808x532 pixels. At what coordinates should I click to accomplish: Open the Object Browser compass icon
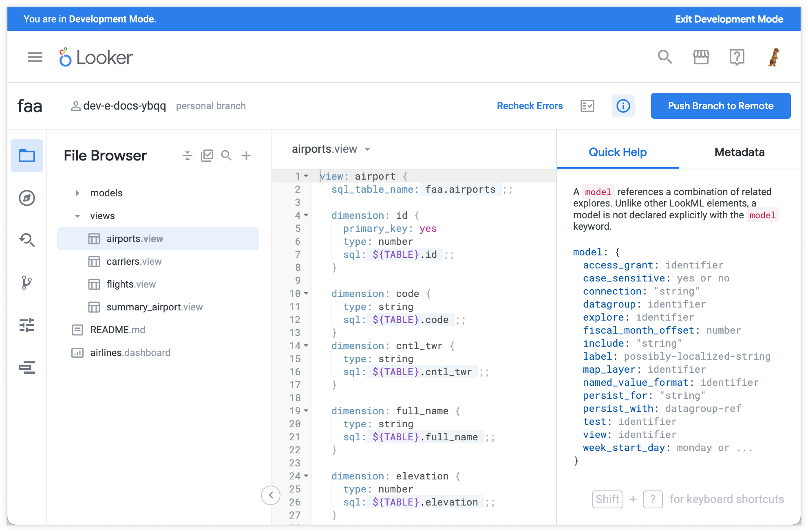click(27, 198)
